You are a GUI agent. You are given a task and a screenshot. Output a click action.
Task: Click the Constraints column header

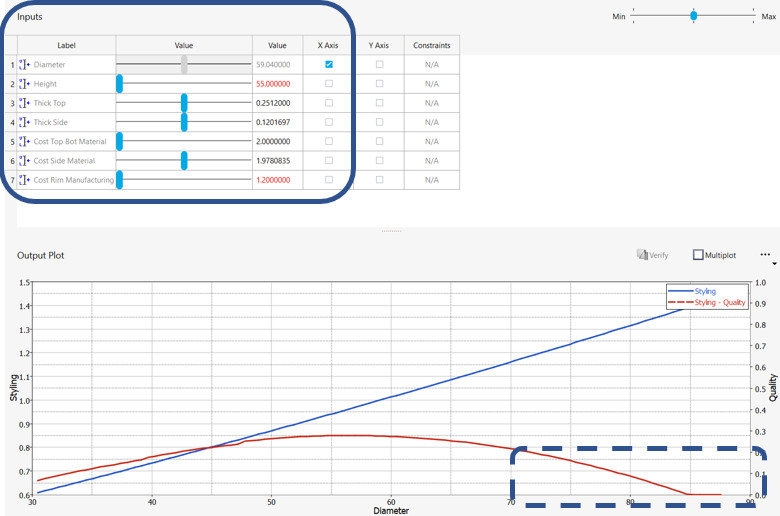pos(431,45)
